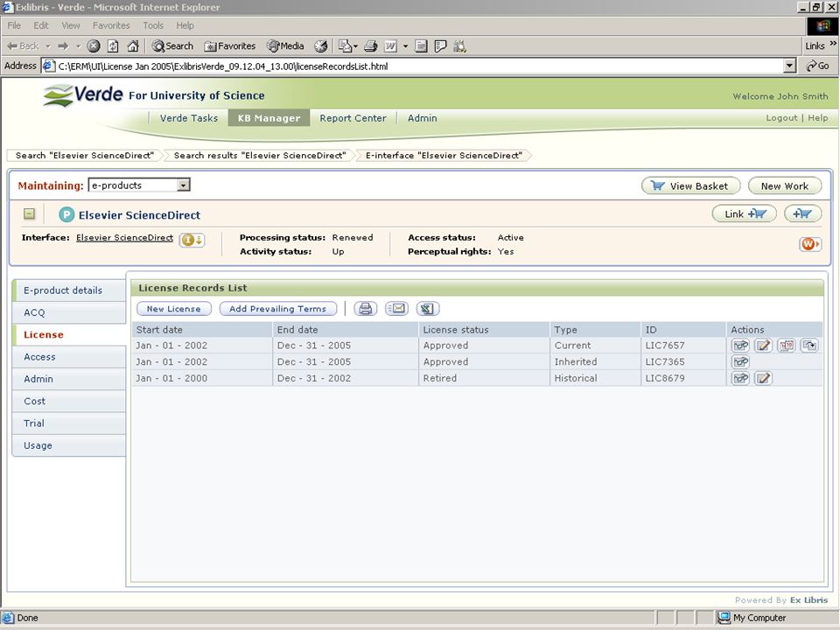Screen dimensions: 840x630
Task: Switch to the Verde Tasks tab
Action: point(189,118)
